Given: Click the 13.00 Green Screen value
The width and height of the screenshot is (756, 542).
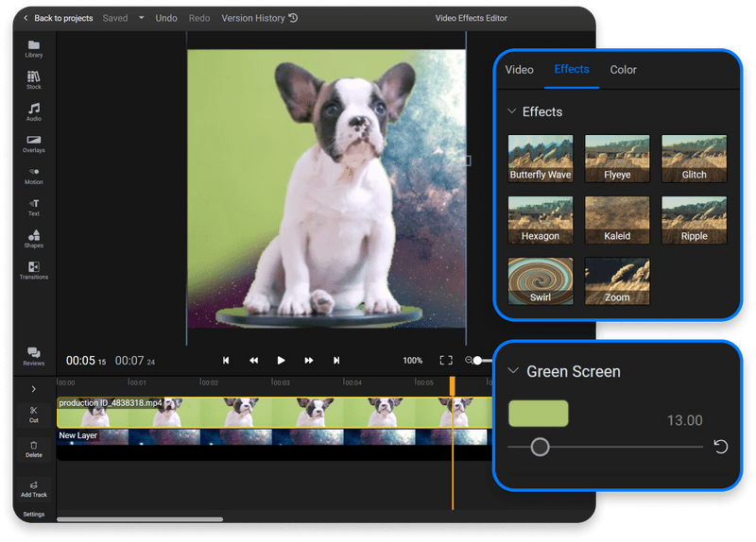Looking at the screenshot, I should [x=684, y=420].
